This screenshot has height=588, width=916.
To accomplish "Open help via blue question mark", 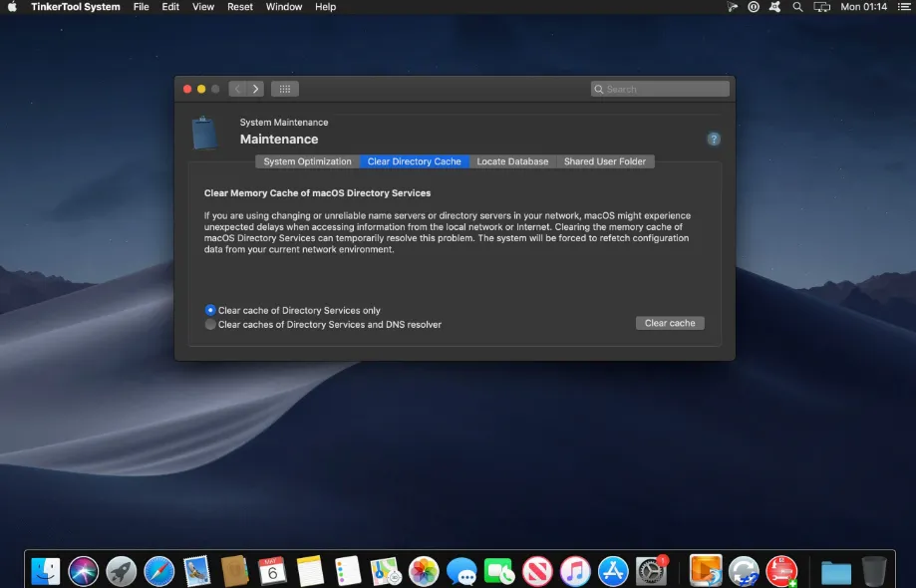I will (x=714, y=139).
